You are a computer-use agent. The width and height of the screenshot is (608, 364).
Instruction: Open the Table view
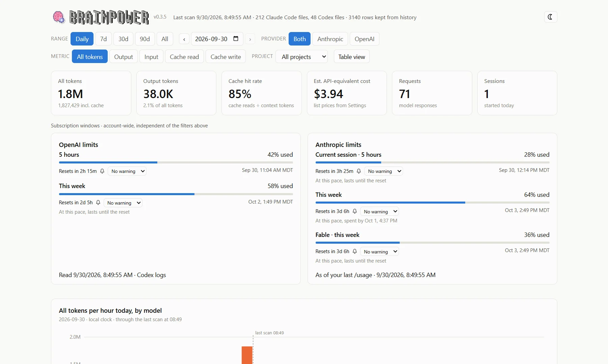[352, 57]
